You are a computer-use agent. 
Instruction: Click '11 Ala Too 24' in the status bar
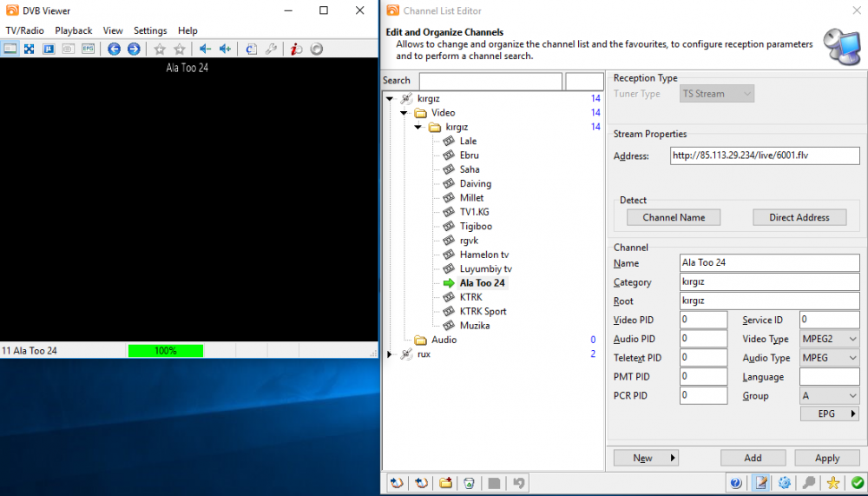pyautogui.click(x=30, y=351)
